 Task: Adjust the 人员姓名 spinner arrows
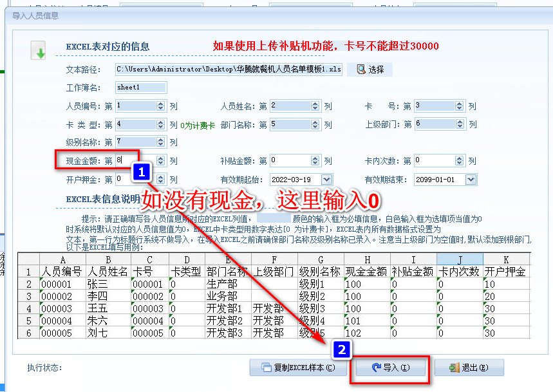(315, 106)
